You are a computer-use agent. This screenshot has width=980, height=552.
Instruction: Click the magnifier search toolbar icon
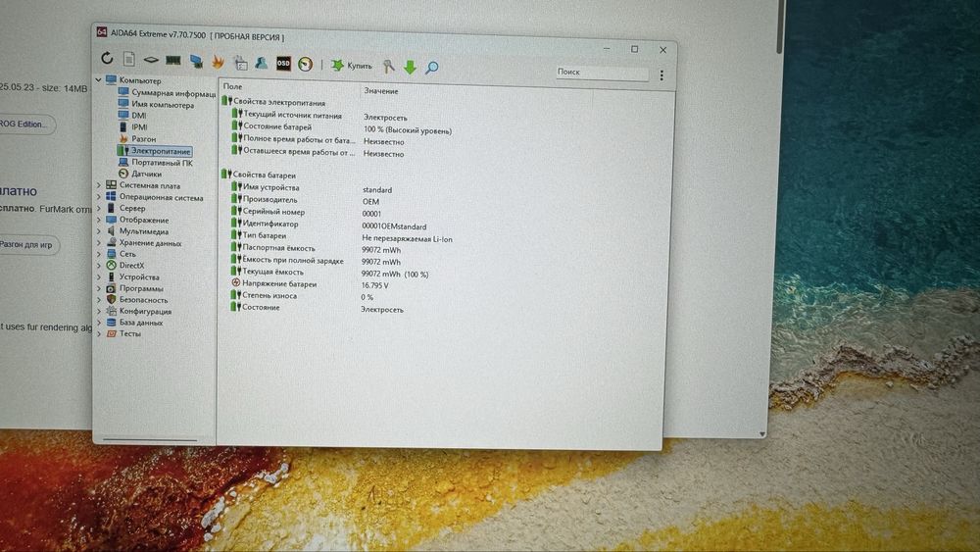point(431,68)
